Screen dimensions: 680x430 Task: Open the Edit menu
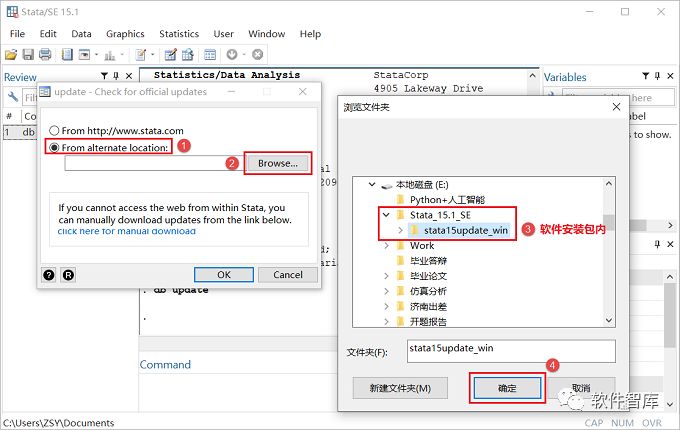48,34
